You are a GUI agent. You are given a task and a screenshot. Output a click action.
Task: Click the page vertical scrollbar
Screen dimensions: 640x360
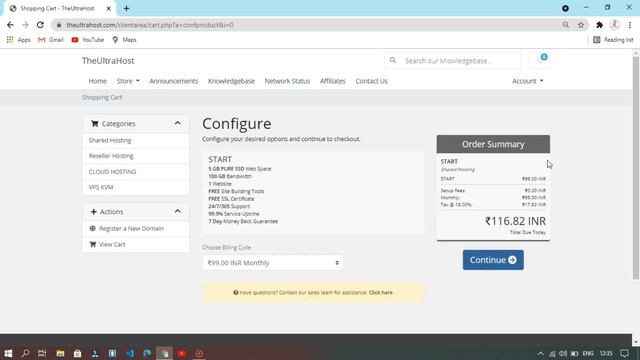(636, 167)
